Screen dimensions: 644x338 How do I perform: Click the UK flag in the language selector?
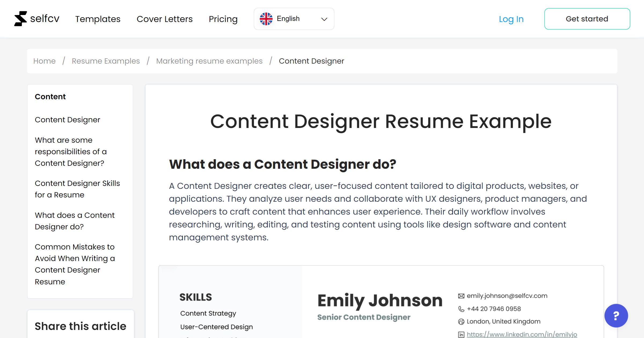pyautogui.click(x=266, y=19)
